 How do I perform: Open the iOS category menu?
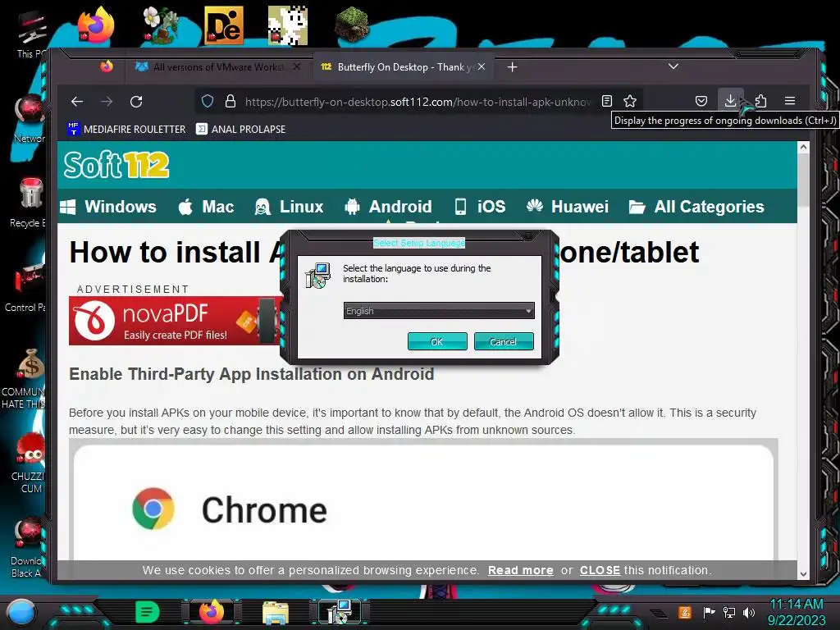pyautogui.click(x=480, y=207)
